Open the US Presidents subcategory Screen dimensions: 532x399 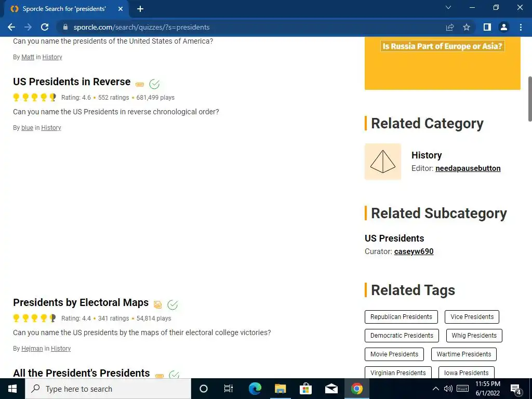tap(394, 238)
